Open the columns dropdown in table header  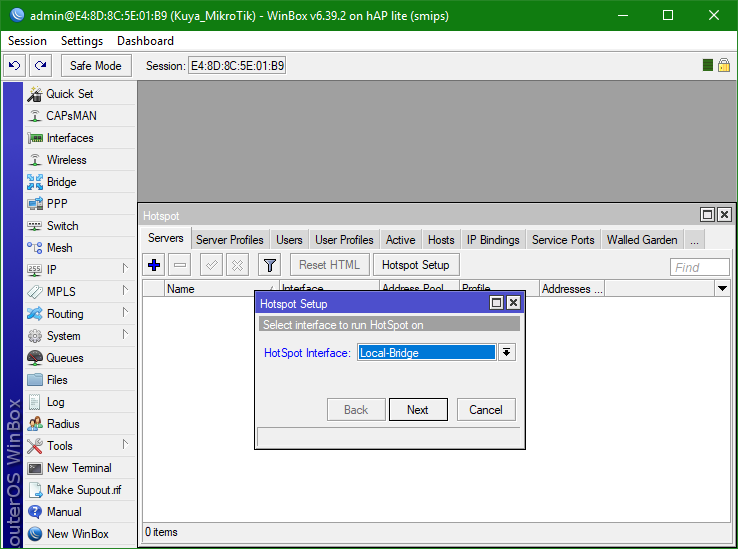[x=722, y=288]
